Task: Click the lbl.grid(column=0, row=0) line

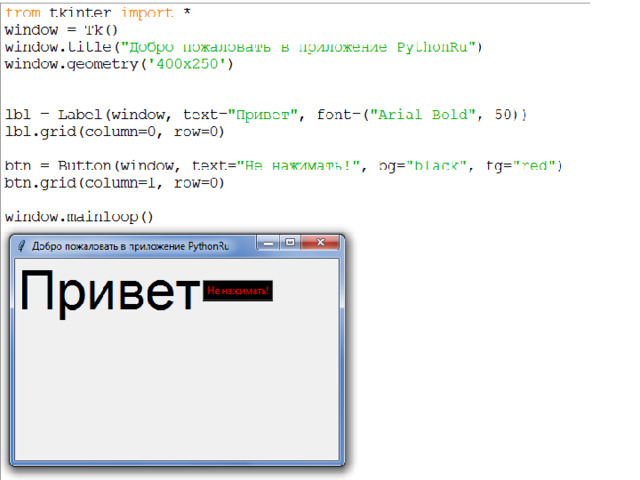Action: click(114, 132)
